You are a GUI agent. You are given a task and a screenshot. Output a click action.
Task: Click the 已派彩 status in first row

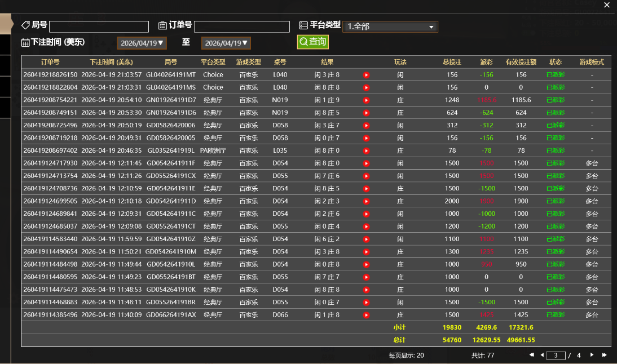(555, 75)
